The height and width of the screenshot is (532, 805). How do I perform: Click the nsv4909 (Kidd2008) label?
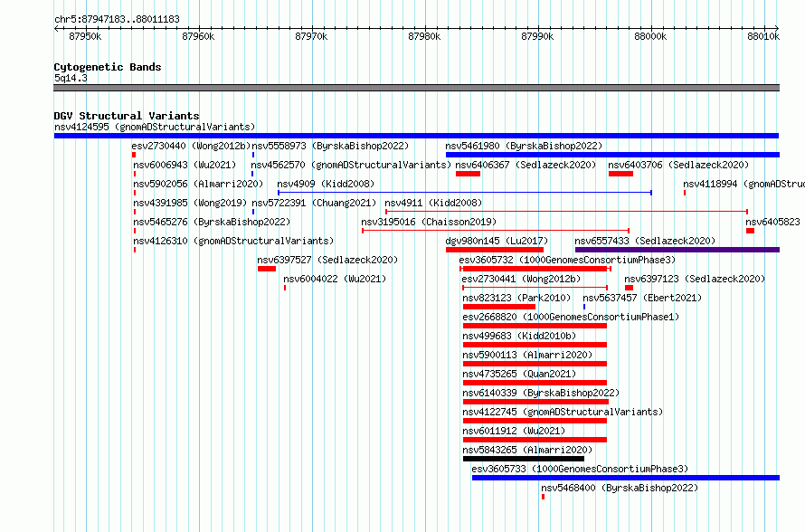click(x=326, y=184)
